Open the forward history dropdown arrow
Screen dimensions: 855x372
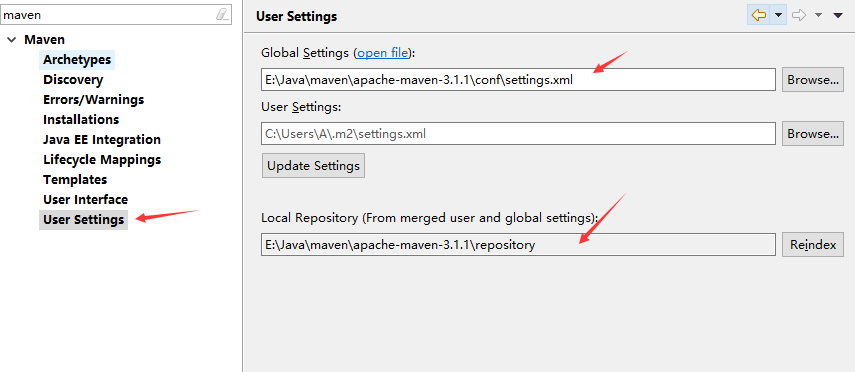pyautogui.click(x=818, y=16)
